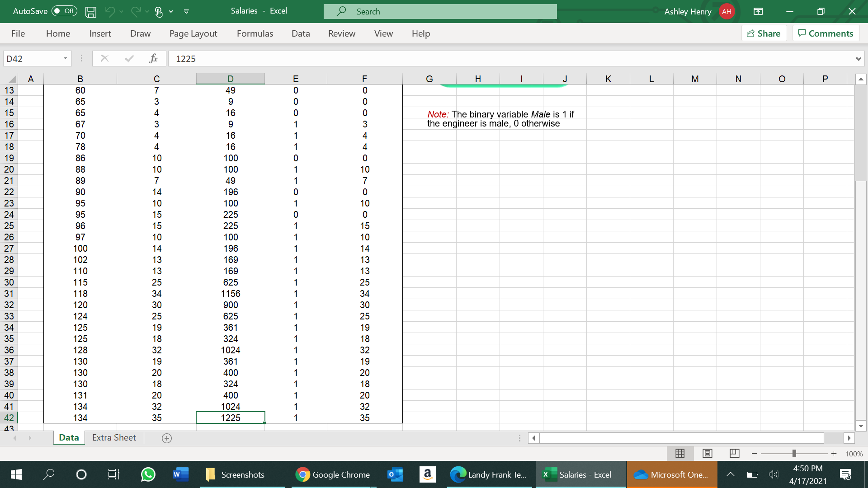
Task: Adjust the zoom level slider
Action: click(794, 453)
